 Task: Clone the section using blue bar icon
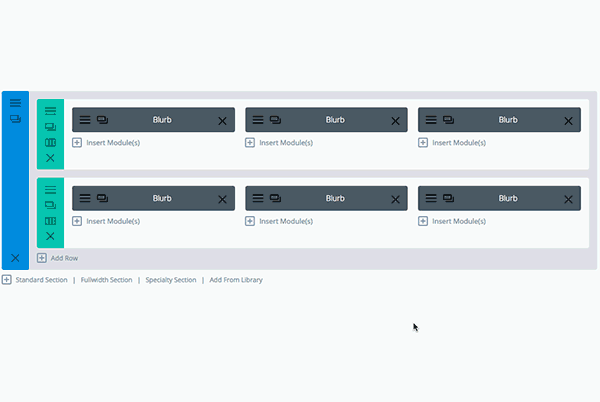point(15,119)
